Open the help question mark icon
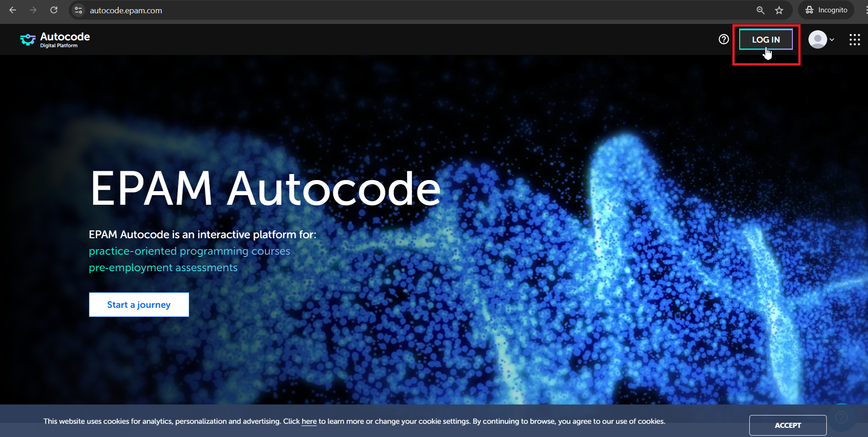 (x=723, y=39)
